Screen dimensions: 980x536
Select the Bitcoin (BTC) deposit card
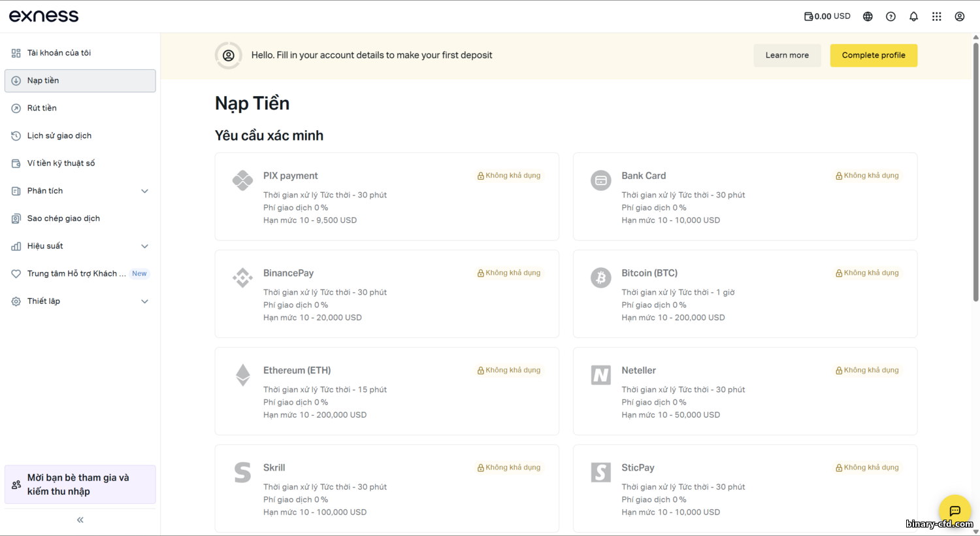745,293
